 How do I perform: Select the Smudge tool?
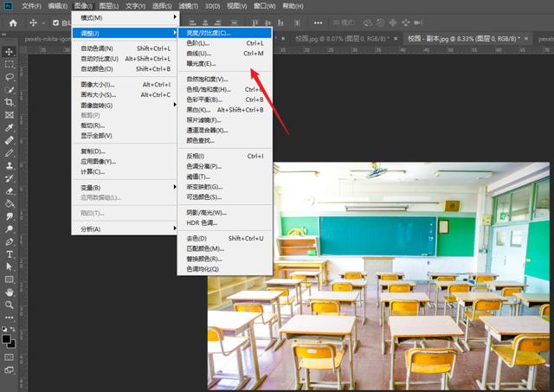(10, 216)
